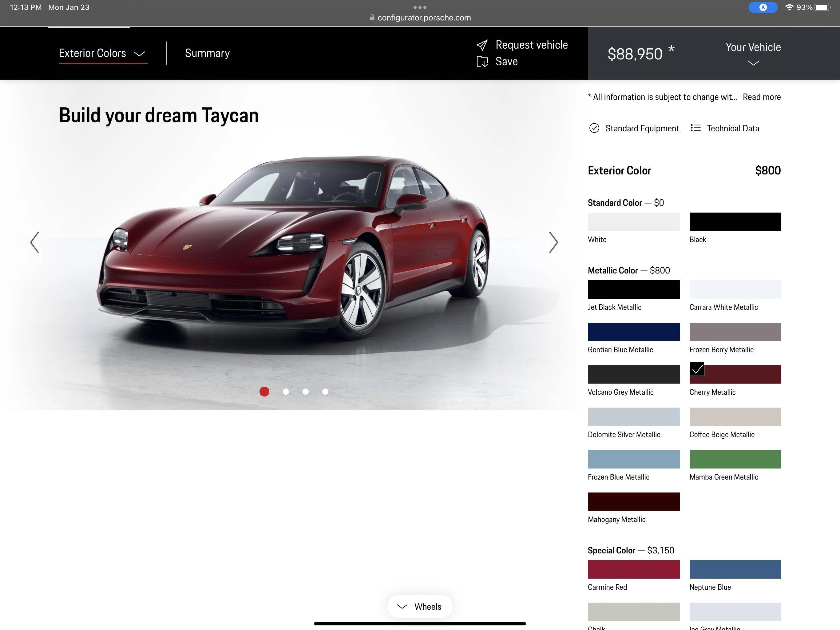Select the Chalk special color swatch
The height and width of the screenshot is (630, 840).
[633, 612]
